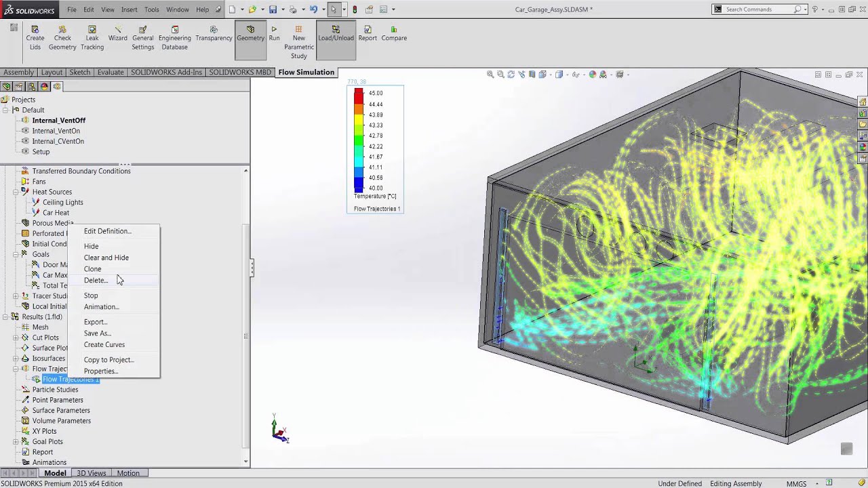Screen dimensions: 868x488
Task: Choose Clear and Hide in the context menu
Action: (106, 258)
